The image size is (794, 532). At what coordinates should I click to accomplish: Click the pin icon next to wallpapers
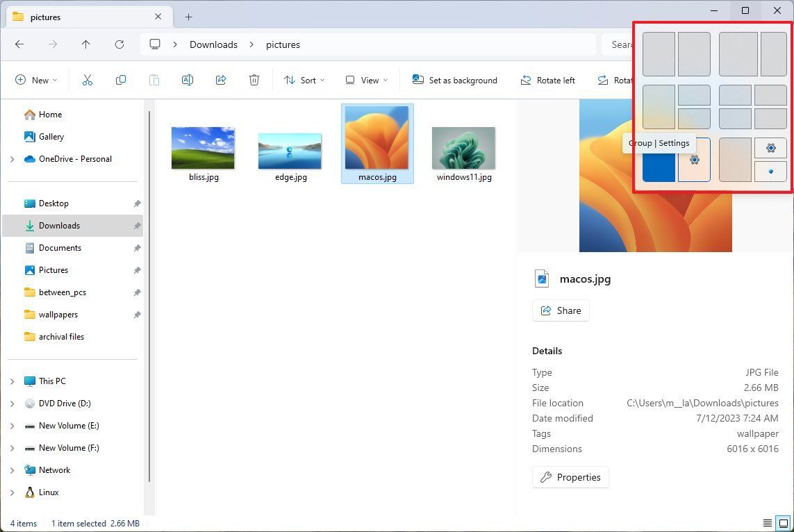(136, 315)
